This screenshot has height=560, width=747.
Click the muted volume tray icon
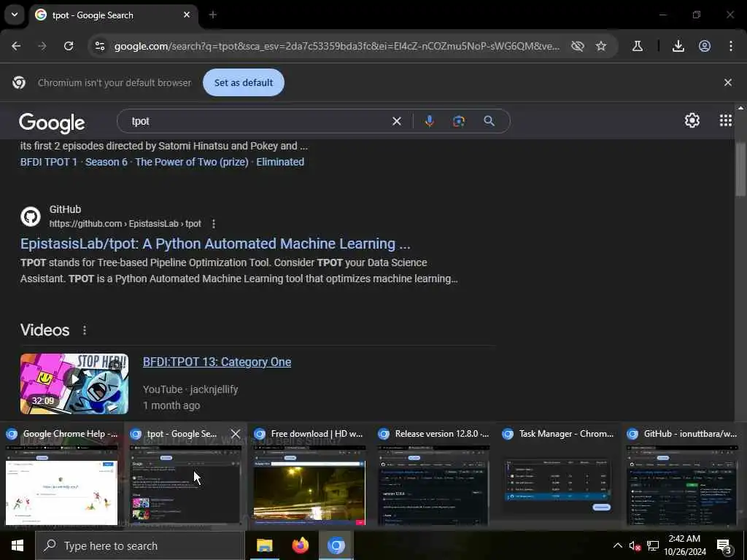click(634, 545)
